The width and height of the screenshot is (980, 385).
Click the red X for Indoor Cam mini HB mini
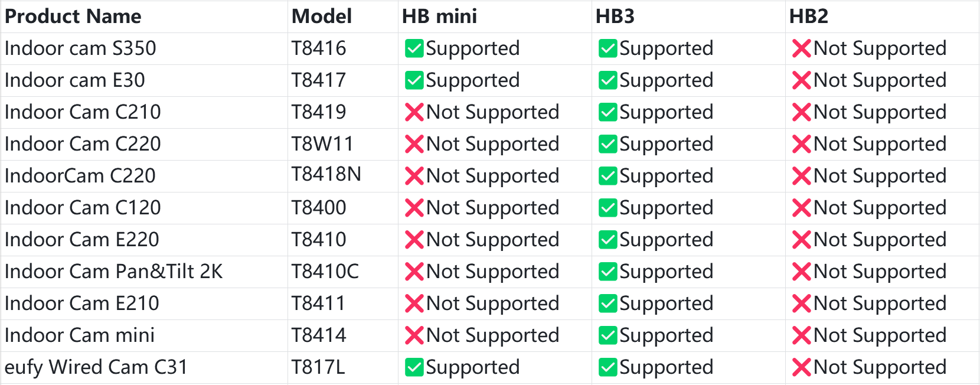414,335
